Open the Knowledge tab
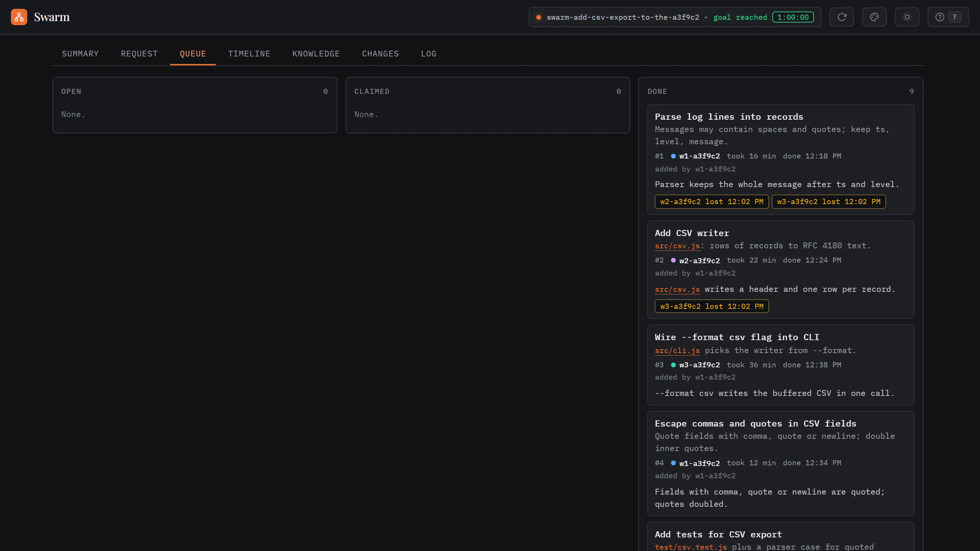 tap(316, 54)
